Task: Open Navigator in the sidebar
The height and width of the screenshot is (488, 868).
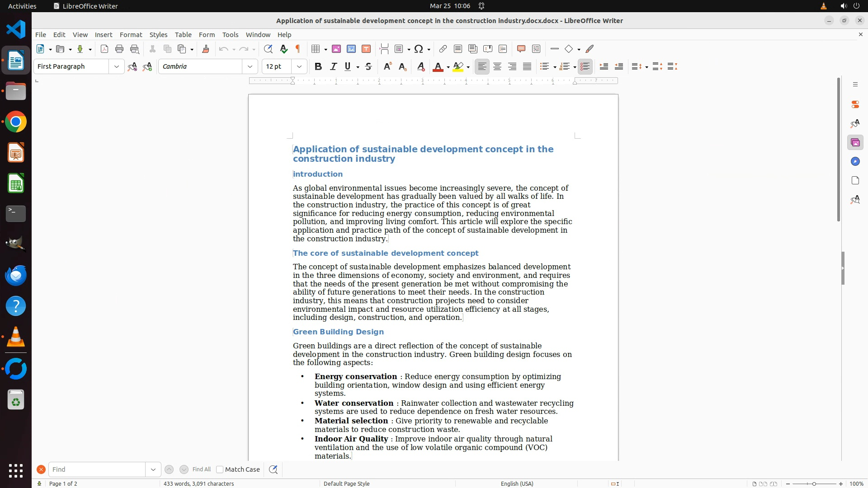Action: pos(855,162)
